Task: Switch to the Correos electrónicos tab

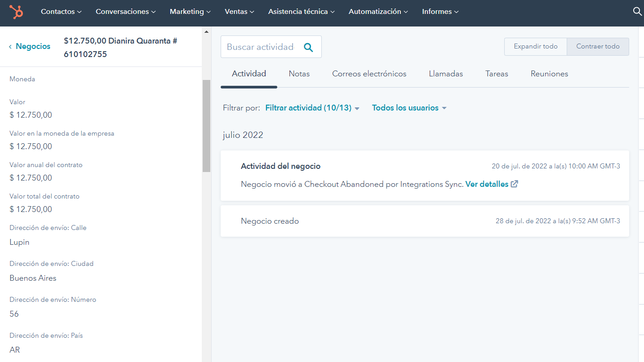Action: [x=369, y=74]
